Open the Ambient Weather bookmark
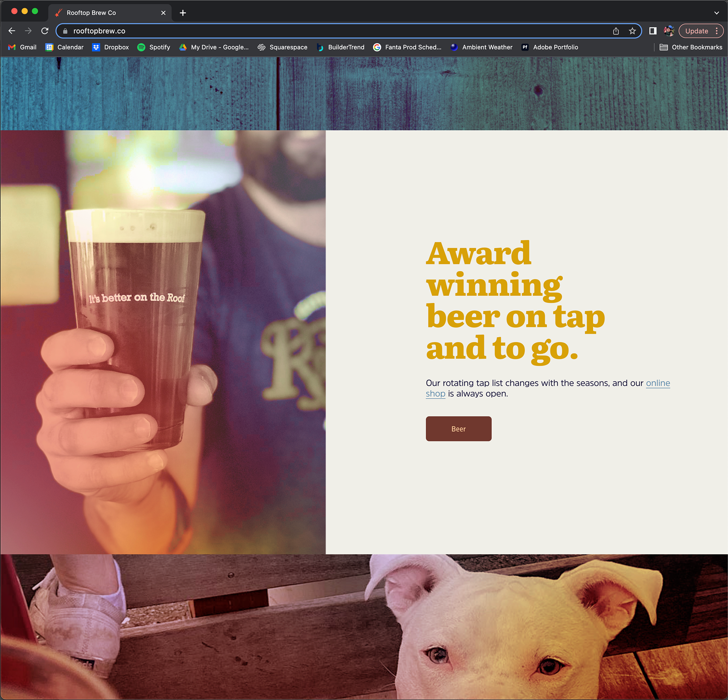 [481, 47]
